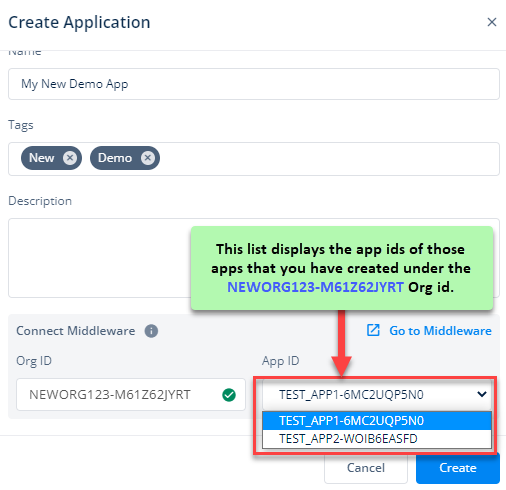
Task: Click the Connect Middleware info icon
Action: point(151,331)
